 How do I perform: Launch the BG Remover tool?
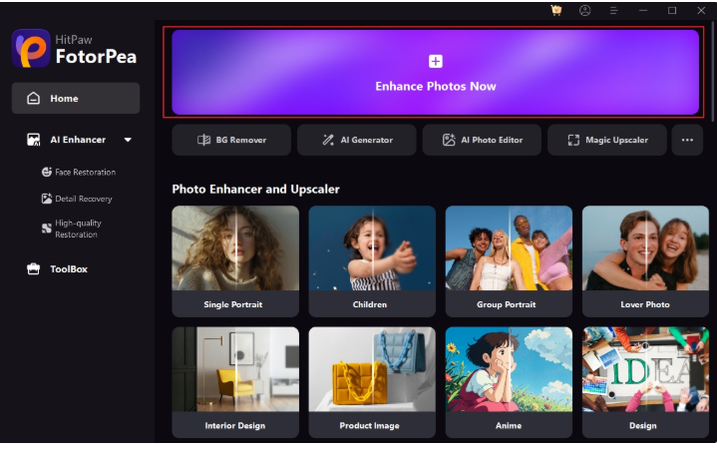(x=231, y=140)
